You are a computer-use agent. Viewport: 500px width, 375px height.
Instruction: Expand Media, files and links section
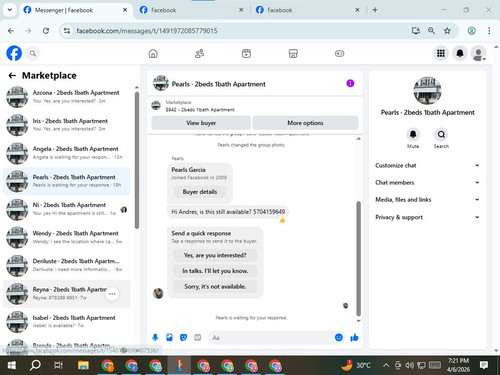[x=427, y=200]
